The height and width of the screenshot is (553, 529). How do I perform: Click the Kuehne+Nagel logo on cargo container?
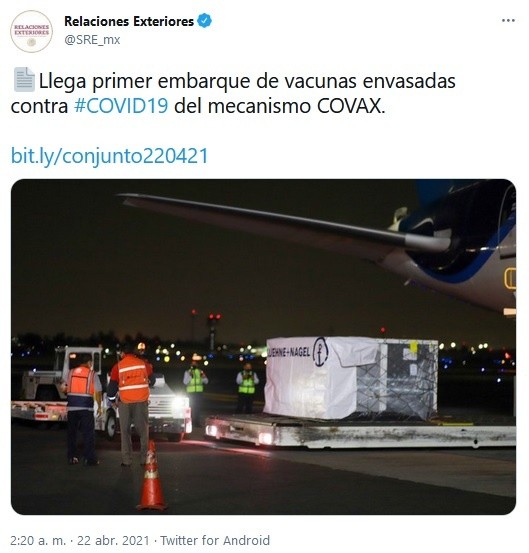coord(320,351)
